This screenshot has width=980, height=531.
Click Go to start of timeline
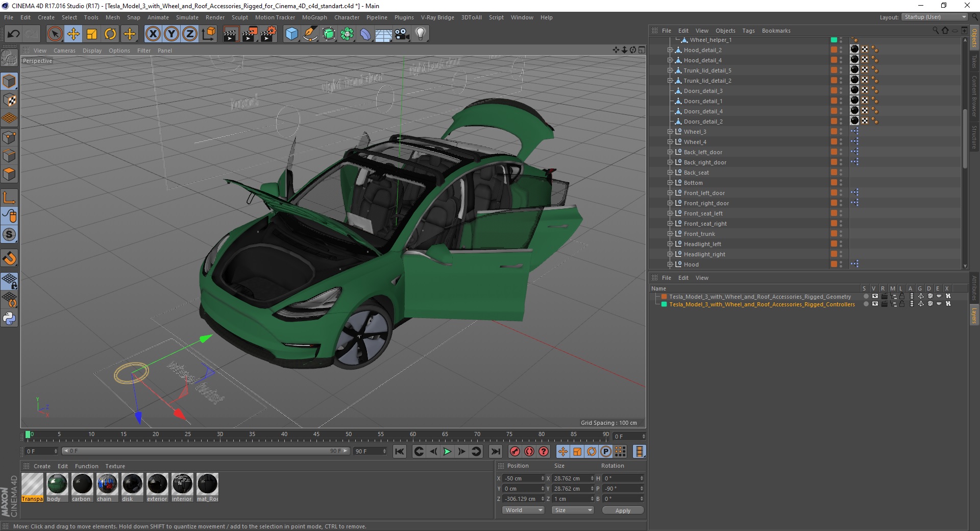pyautogui.click(x=400, y=451)
